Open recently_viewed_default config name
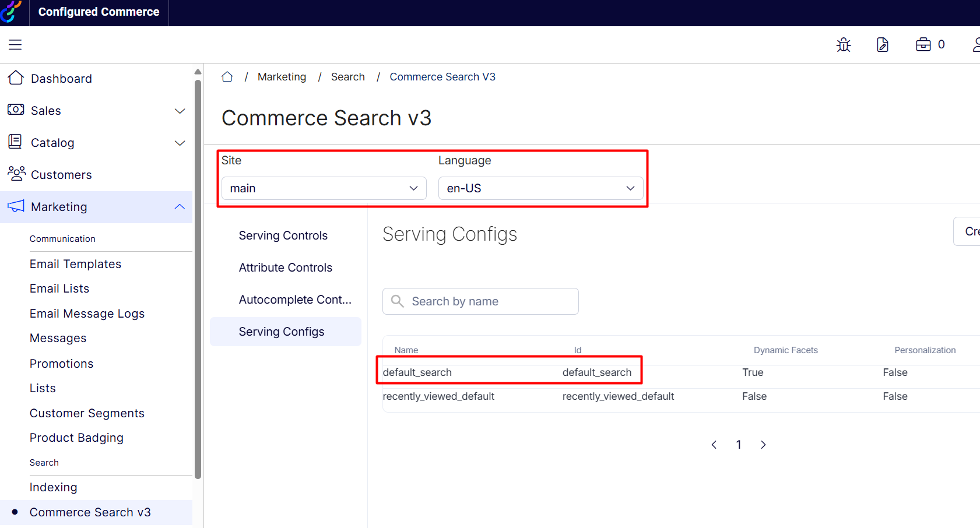The width and height of the screenshot is (980, 528). point(438,396)
